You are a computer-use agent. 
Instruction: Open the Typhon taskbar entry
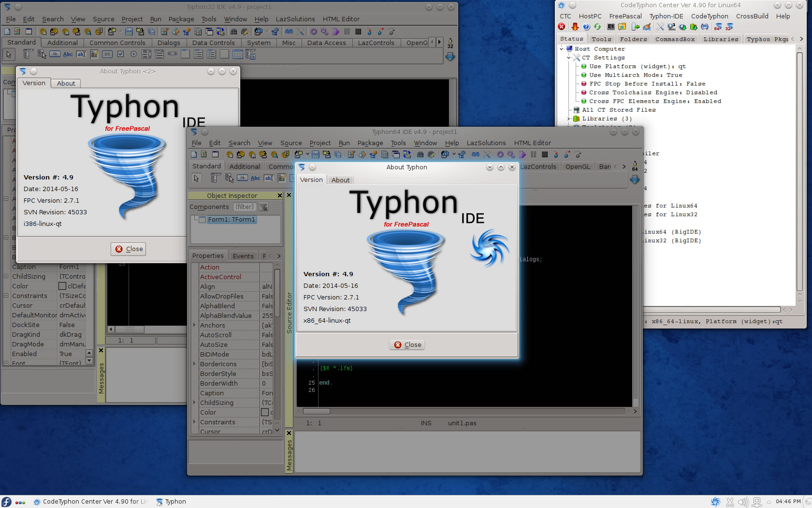click(171, 502)
